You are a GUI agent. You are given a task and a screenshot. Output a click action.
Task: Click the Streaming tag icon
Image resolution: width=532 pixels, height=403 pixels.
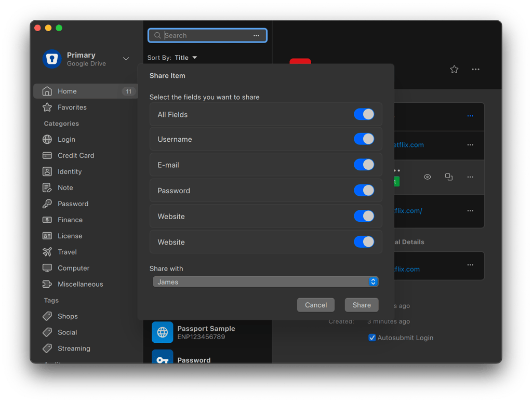click(47, 348)
